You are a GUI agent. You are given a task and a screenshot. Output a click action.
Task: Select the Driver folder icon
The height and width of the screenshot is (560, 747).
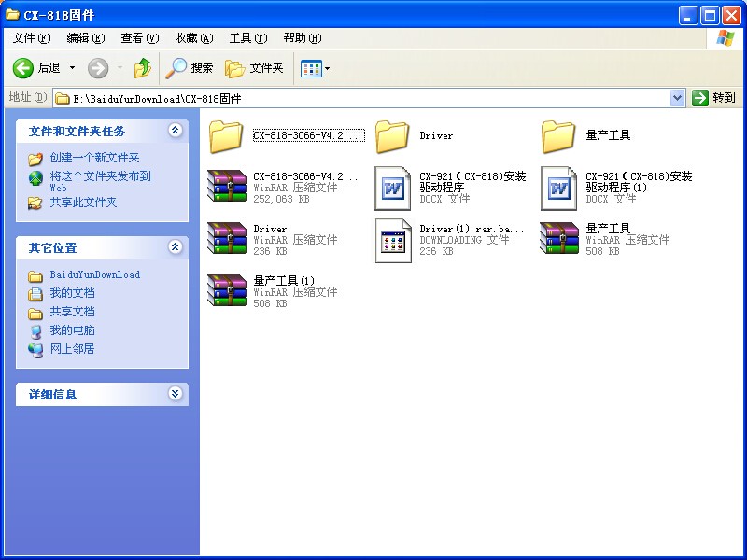click(x=392, y=136)
